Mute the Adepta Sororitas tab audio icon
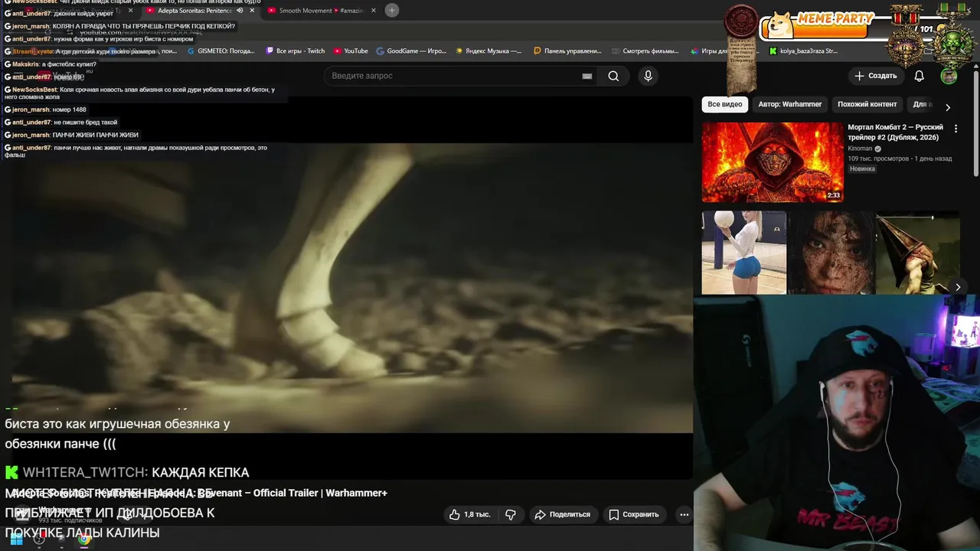 point(240,10)
